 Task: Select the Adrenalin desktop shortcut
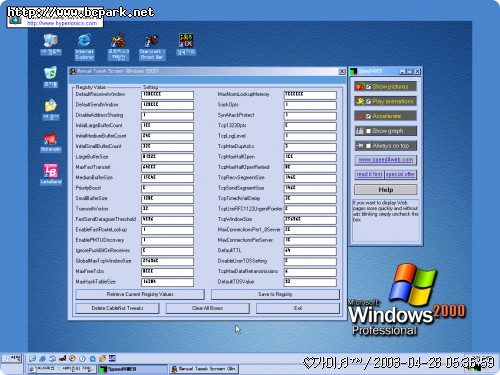pyautogui.click(x=51, y=142)
